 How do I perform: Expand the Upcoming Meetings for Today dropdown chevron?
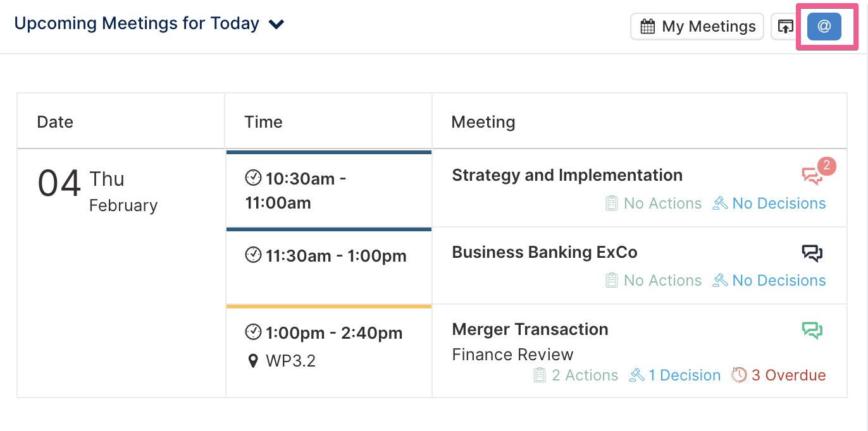click(276, 25)
